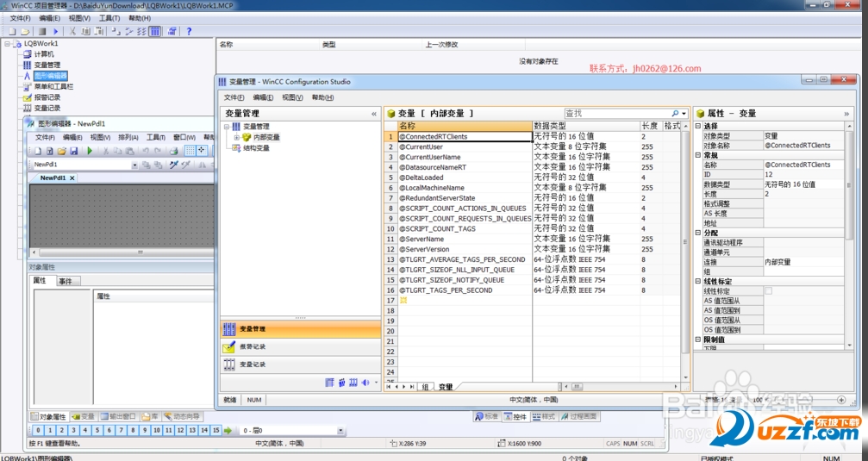Click Open project folder icon in WinCC toolbar
The height and width of the screenshot is (461, 868).
[25, 32]
